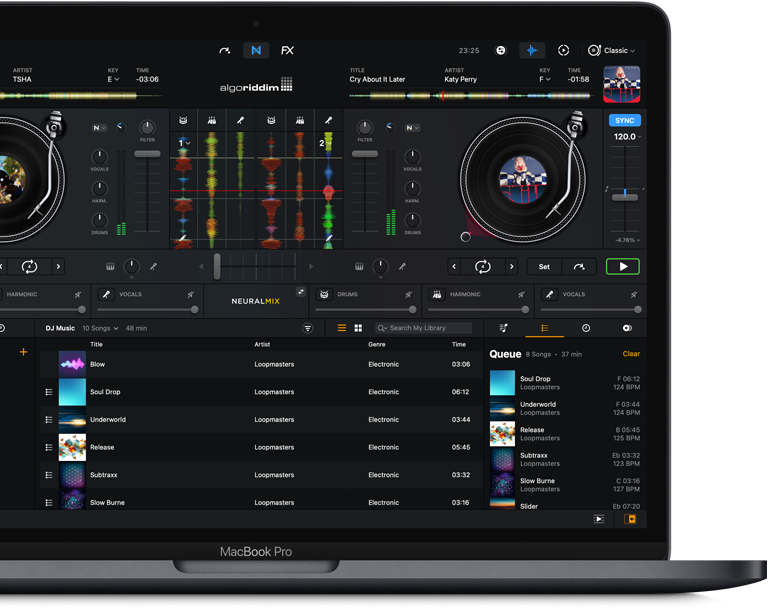Click the Automix transition arrow icon in top bar

point(224,50)
